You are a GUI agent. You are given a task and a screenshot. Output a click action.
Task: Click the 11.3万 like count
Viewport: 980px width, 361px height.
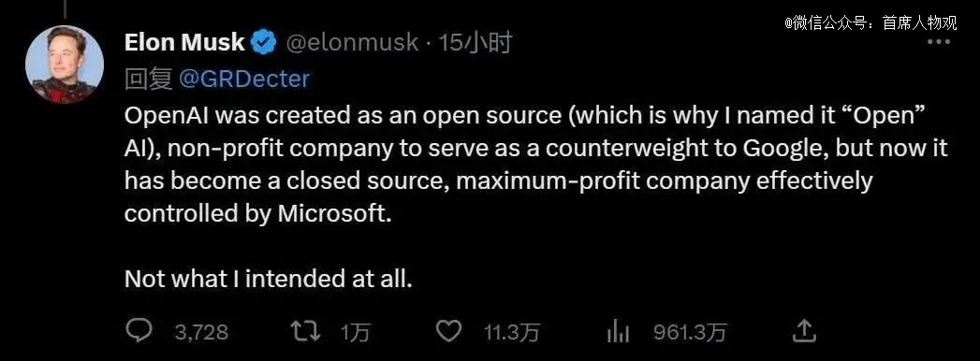pyautogui.click(x=511, y=332)
